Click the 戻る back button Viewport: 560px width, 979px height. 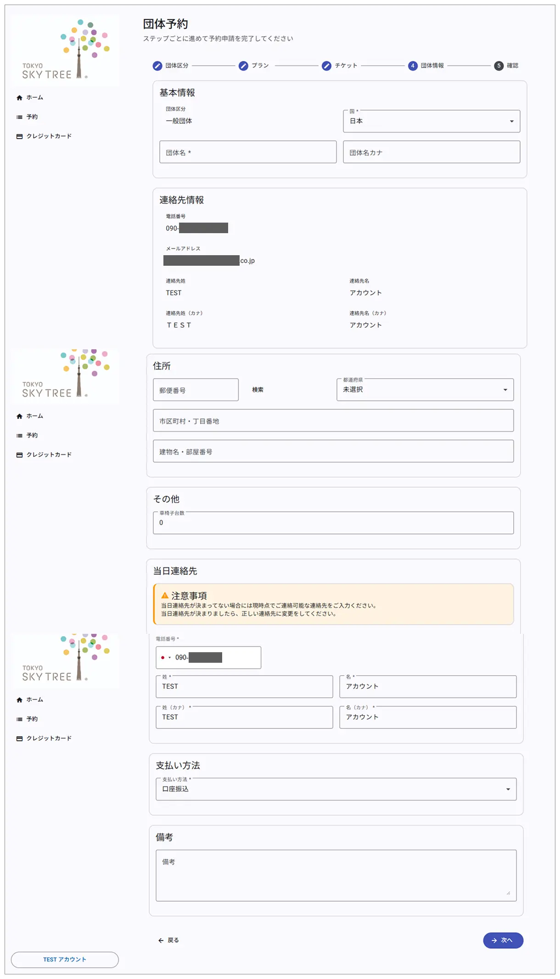(x=168, y=940)
